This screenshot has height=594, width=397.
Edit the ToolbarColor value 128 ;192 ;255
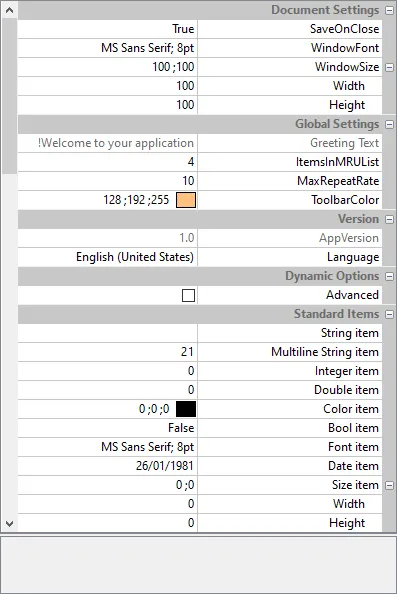click(136, 200)
